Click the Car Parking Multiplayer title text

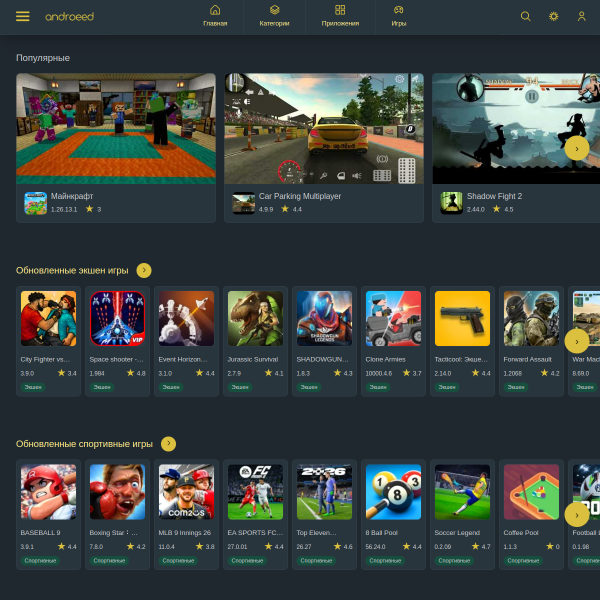click(x=300, y=196)
